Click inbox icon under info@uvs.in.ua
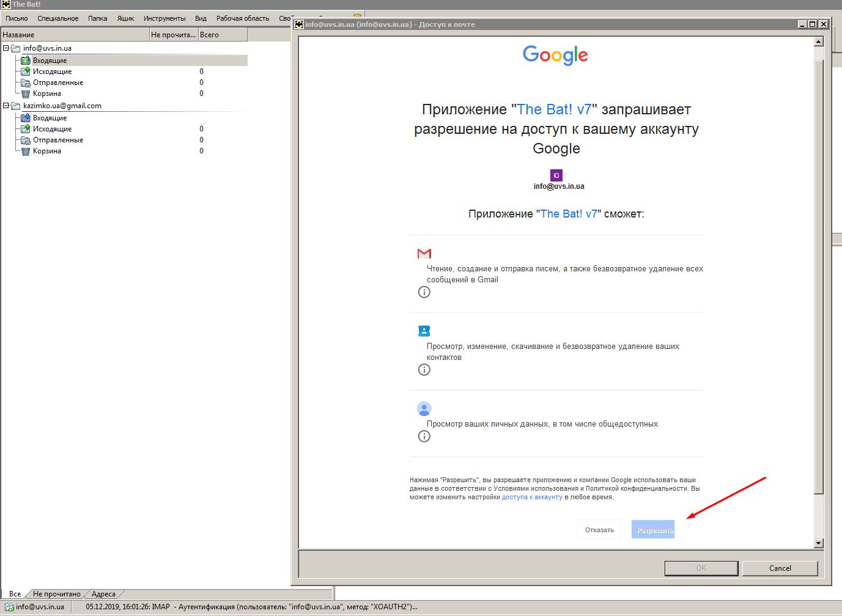 pyautogui.click(x=26, y=61)
